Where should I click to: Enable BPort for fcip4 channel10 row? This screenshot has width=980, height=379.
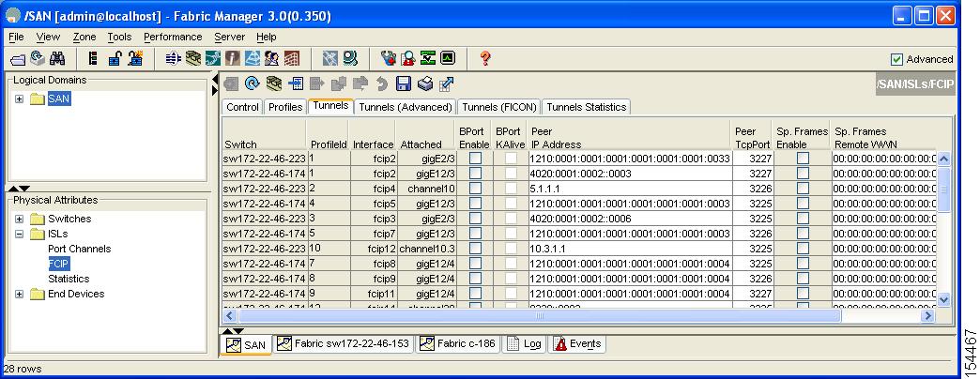475,189
